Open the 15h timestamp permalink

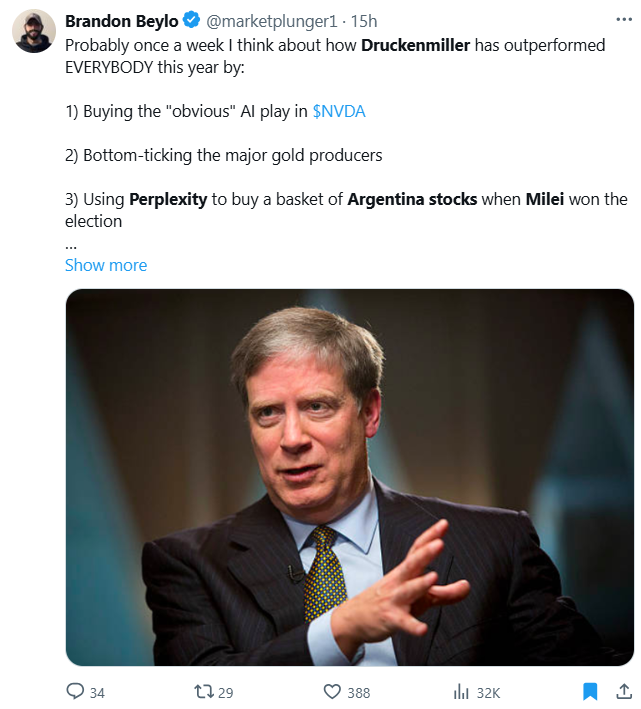click(364, 22)
